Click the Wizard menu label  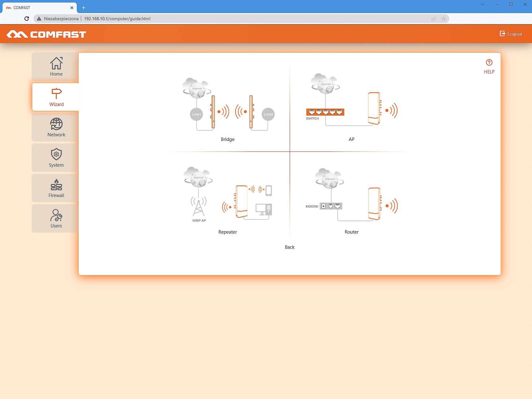click(x=56, y=104)
